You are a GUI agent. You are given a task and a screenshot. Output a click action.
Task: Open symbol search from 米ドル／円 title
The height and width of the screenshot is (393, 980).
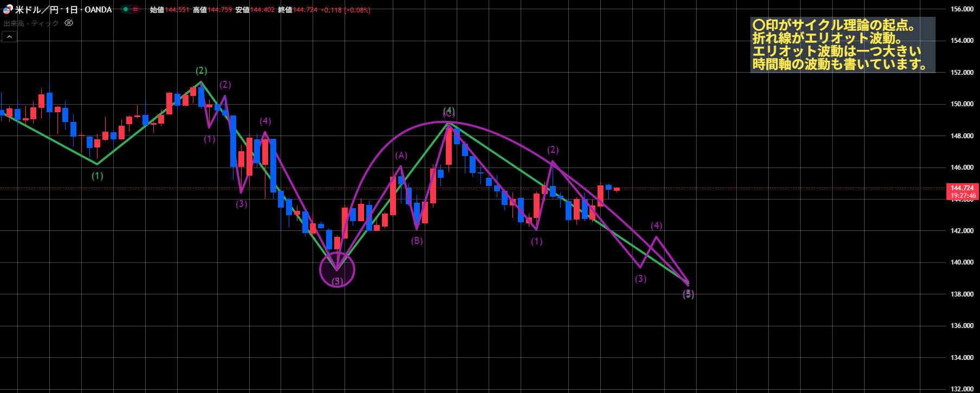[37, 10]
